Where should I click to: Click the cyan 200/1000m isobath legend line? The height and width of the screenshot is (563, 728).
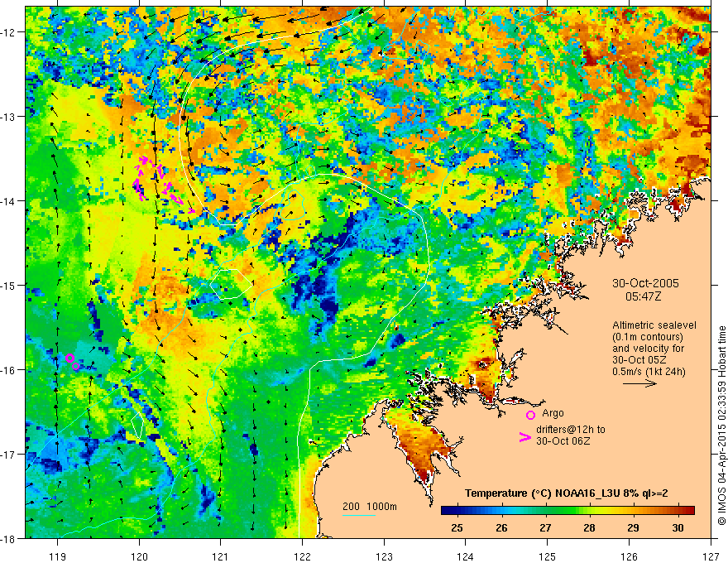pyautogui.click(x=359, y=515)
